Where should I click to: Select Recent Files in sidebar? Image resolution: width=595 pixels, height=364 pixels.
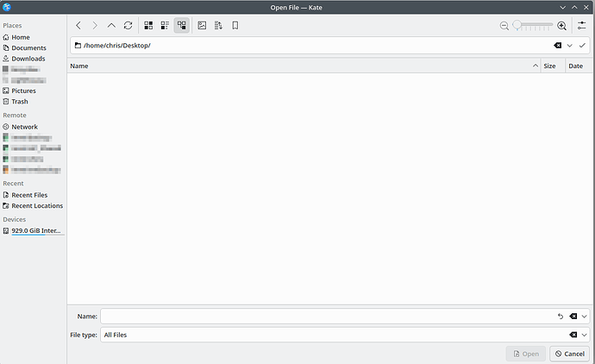click(29, 195)
